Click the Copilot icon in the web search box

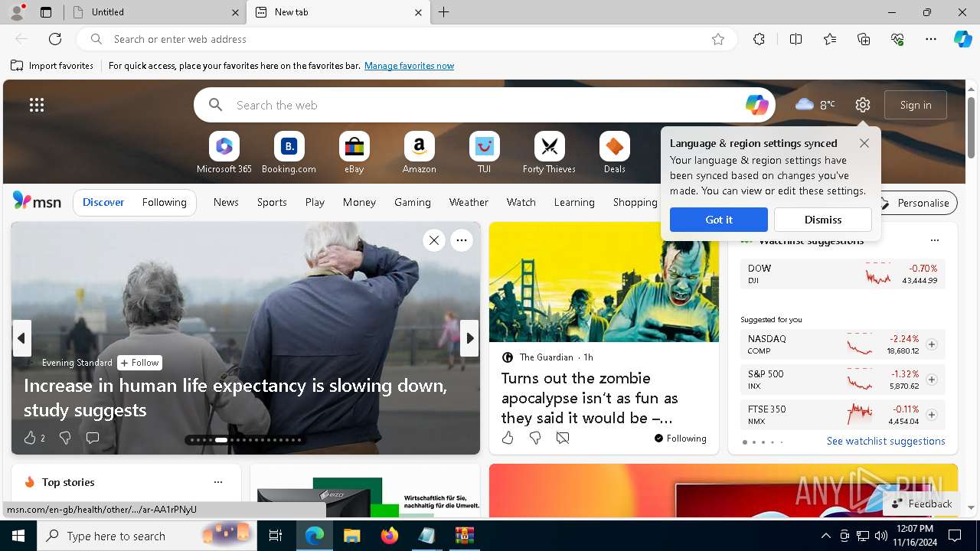coord(756,105)
